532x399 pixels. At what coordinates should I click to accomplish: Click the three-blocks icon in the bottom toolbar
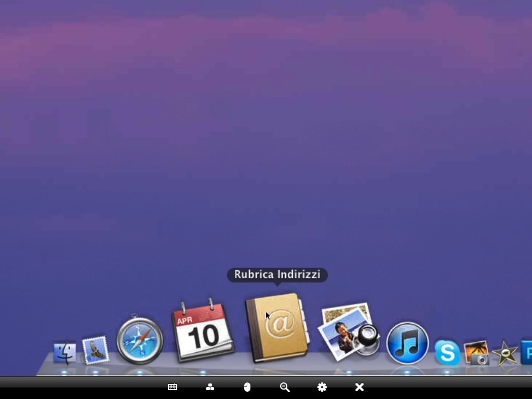(210, 387)
